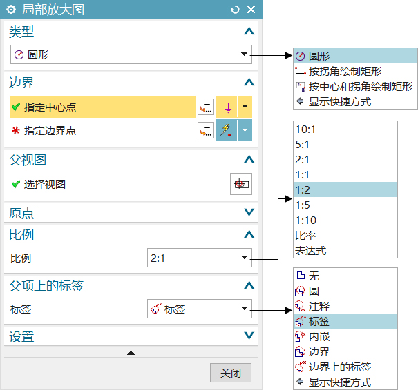This screenshot has width=418, height=391.
Task: Choose scale 1:5
Action: pos(345,205)
